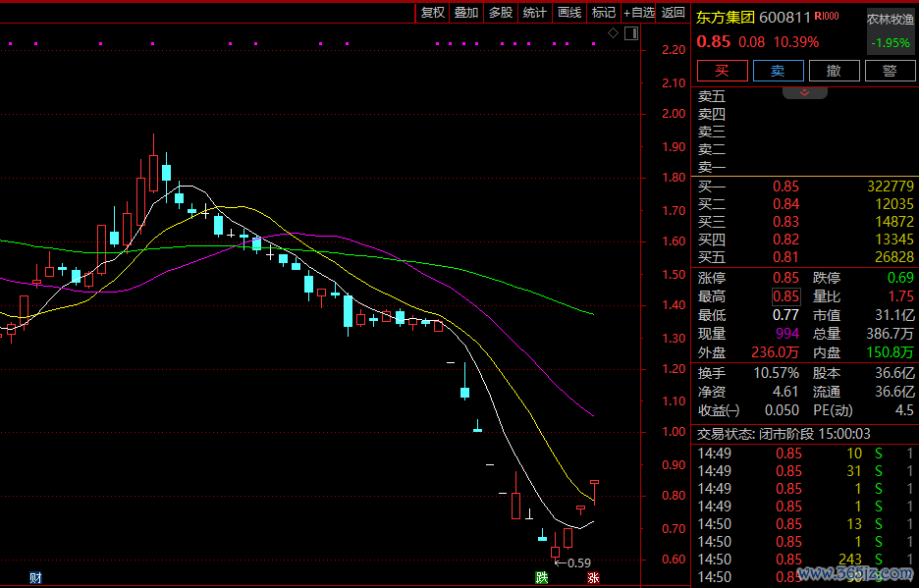Click the 外盘 value 236.0万
919x588 pixels.
tap(775, 352)
